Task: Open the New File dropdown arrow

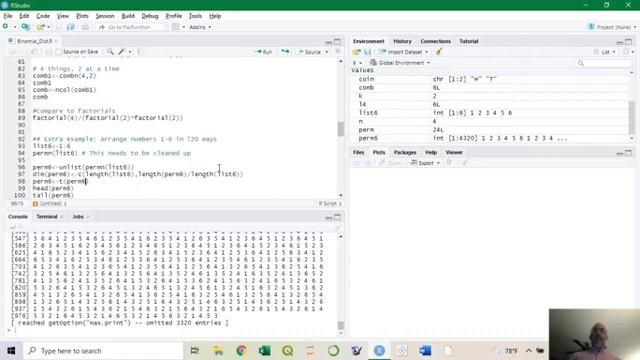Action: 15,27
